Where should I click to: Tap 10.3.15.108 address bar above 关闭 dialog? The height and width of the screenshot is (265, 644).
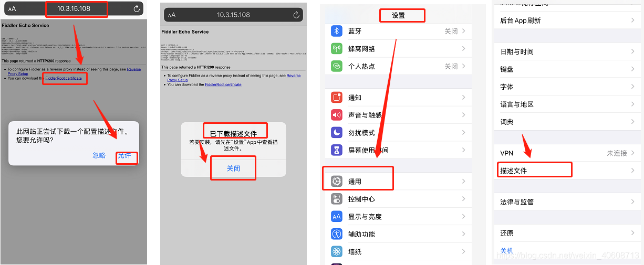pos(234,15)
